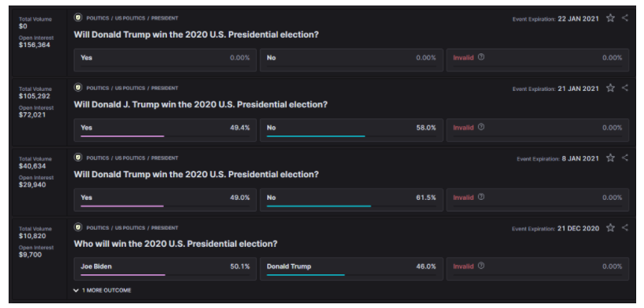Click shield badge icon of first market

pos(78,18)
